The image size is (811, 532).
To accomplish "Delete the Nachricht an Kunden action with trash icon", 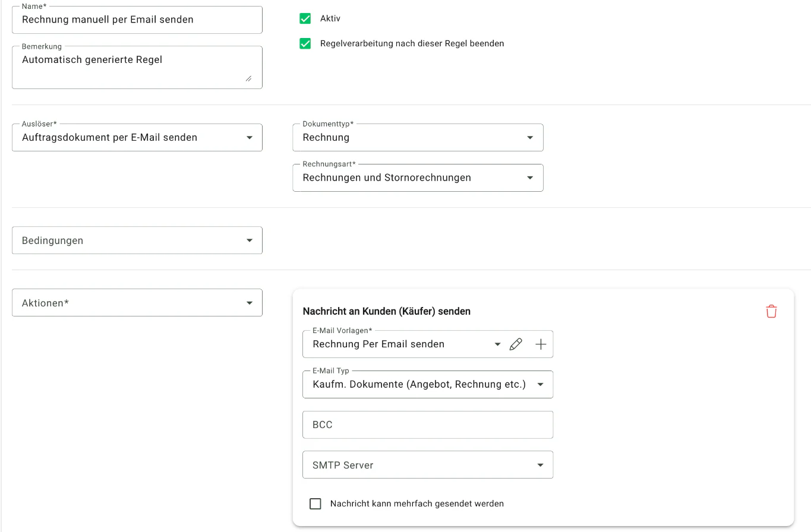I will tap(771, 311).
